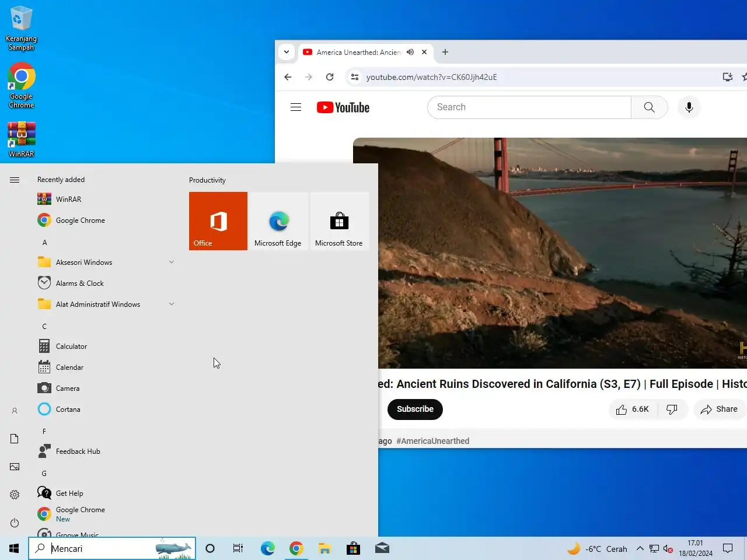This screenshot has height=560, width=747.
Task: Switch to Chrome on taskbar
Action: click(296, 548)
